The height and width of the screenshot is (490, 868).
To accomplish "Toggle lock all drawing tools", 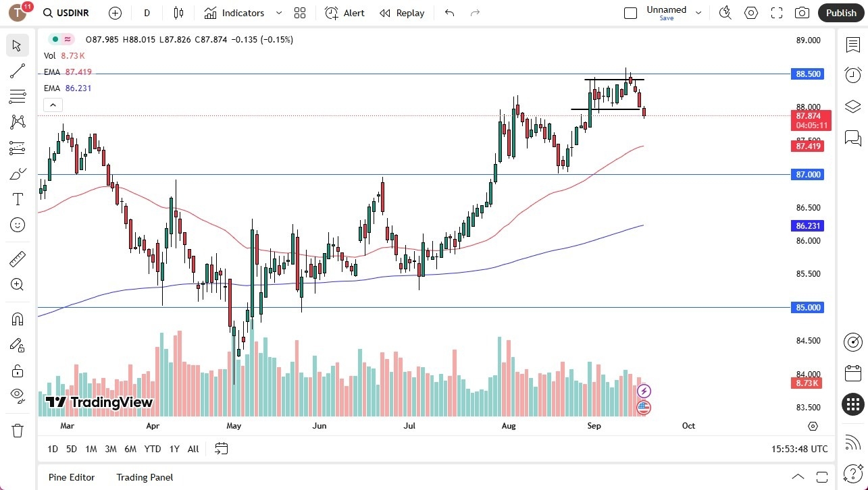I will click(x=18, y=371).
